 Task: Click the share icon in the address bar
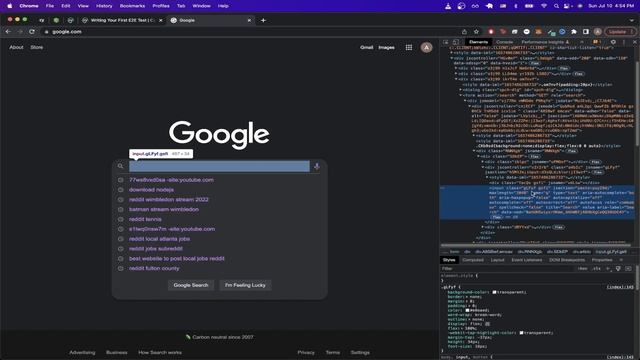click(464, 31)
